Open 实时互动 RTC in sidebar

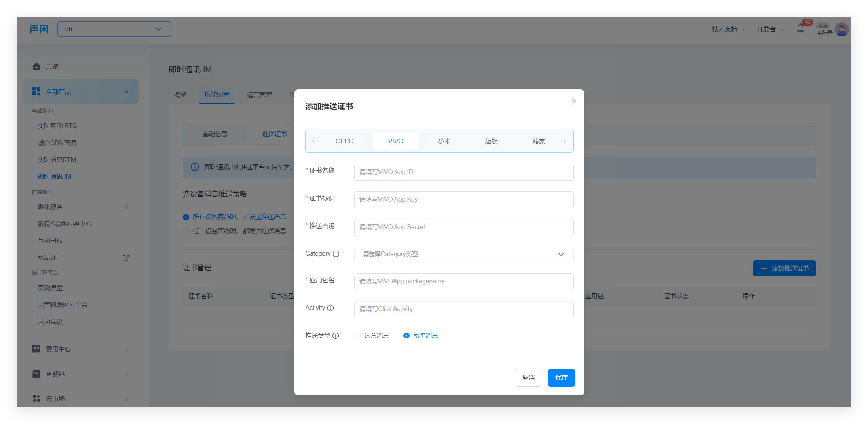(57, 126)
